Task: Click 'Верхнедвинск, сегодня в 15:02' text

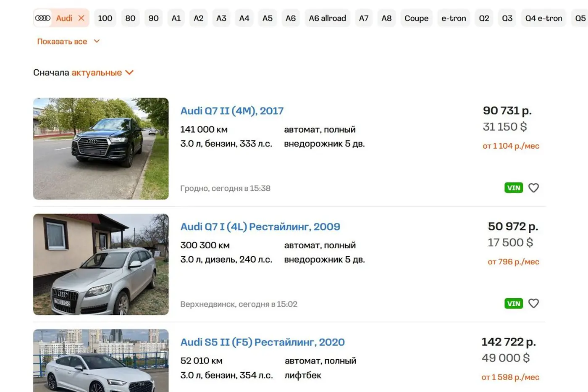Action: [239, 304]
